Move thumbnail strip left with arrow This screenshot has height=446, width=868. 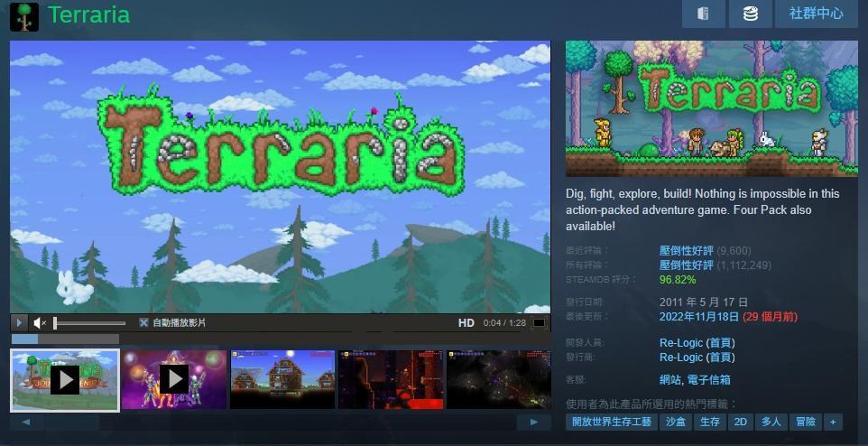(x=26, y=423)
